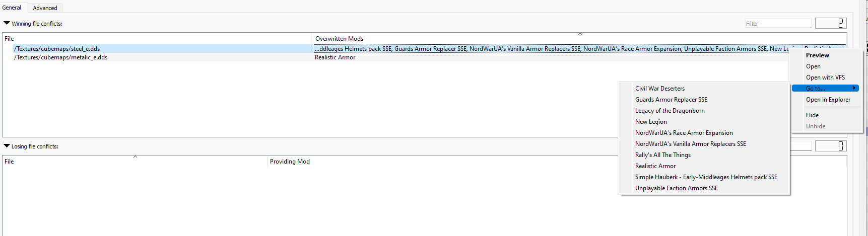Image resolution: width=868 pixels, height=236 pixels.
Task: Sort by Overwritten Mods column header
Action: pyautogui.click(x=579, y=38)
